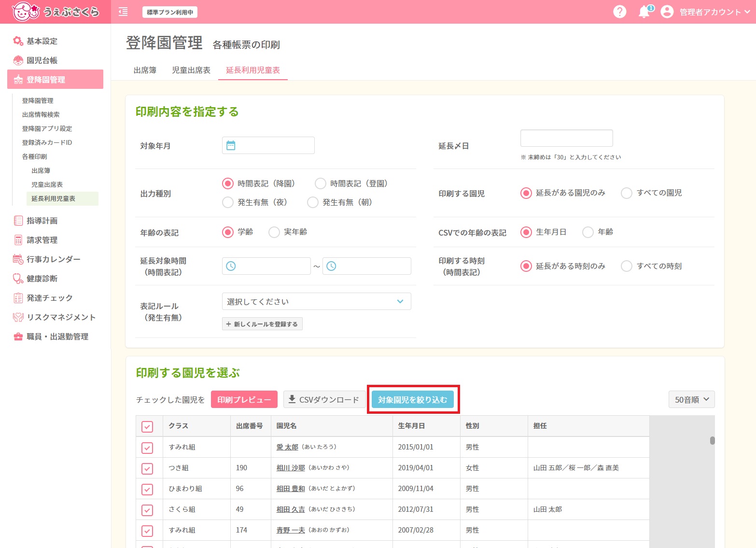The height and width of the screenshot is (548, 756).
Task: Select すべての園児 radio button
Action: (x=626, y=193)
